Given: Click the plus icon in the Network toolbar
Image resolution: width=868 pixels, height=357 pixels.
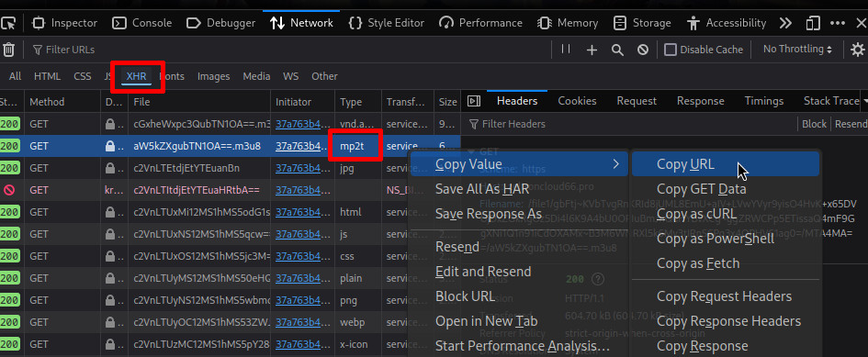Looking at the screenshot, I should (x=592, y=50).
